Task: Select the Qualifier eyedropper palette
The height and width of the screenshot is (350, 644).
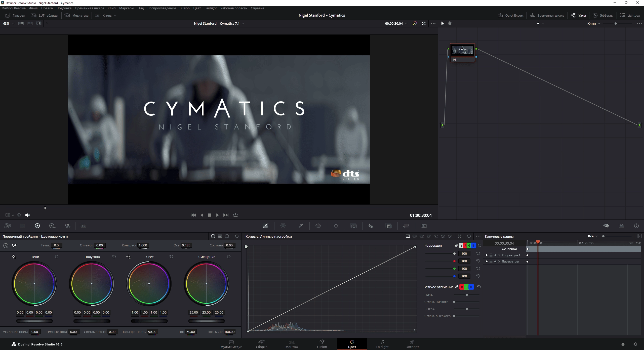Action: (301, 226)
